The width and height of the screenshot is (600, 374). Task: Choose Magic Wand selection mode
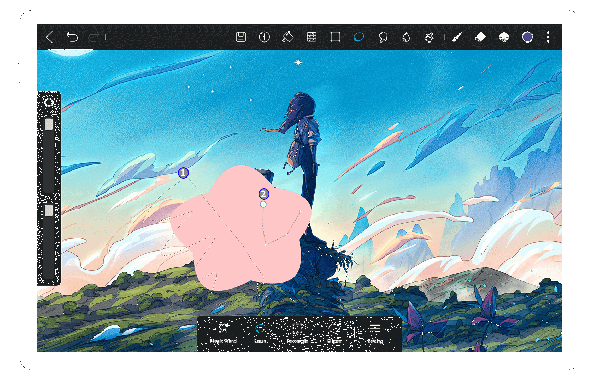pos(223,333)
